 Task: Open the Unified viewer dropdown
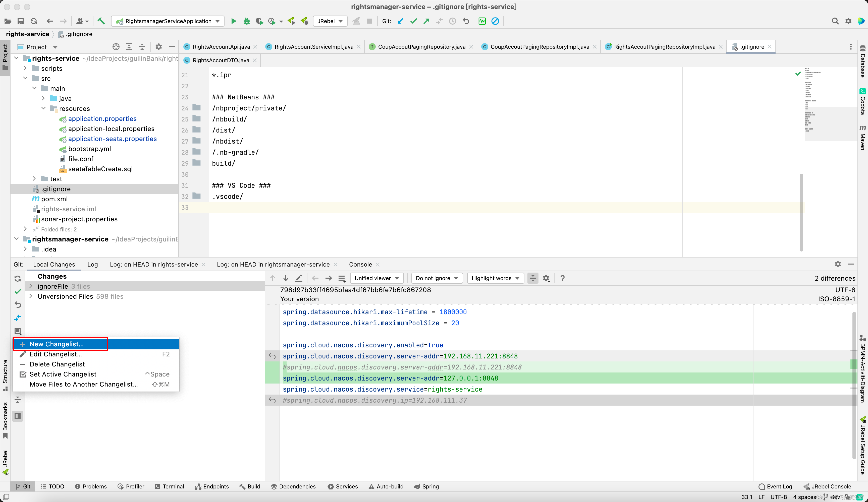pos(376,278)
